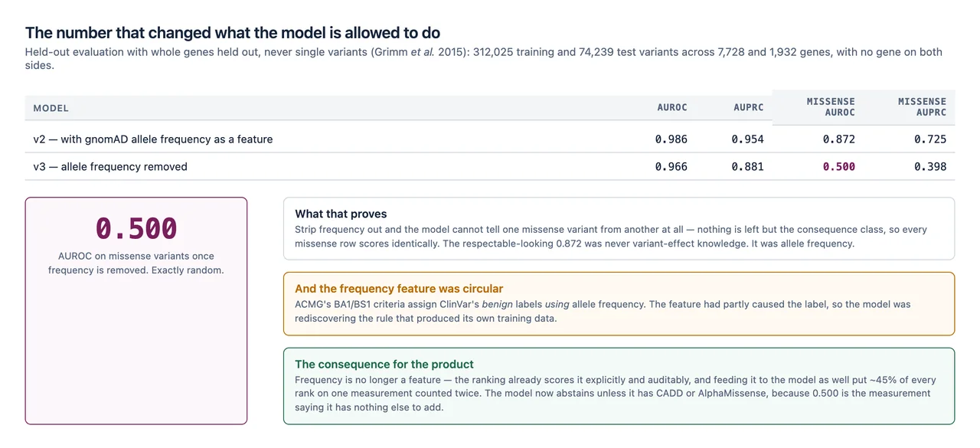Click the 0.872 missense AUROC value
Screen dimensions: 980x448
839,139
